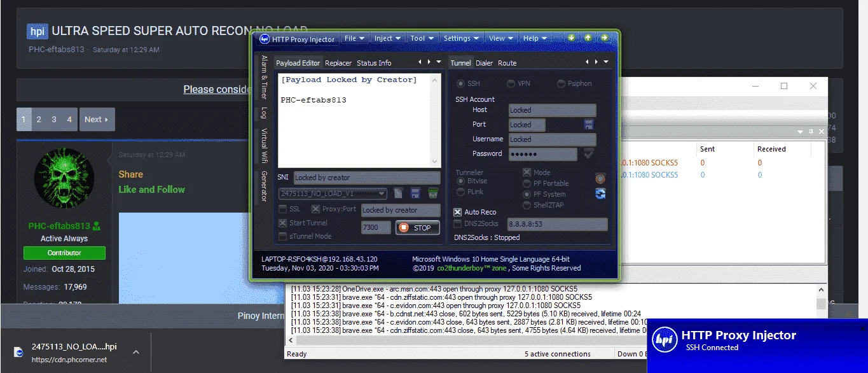Open the Dialer tab

(x=485, y=63)
